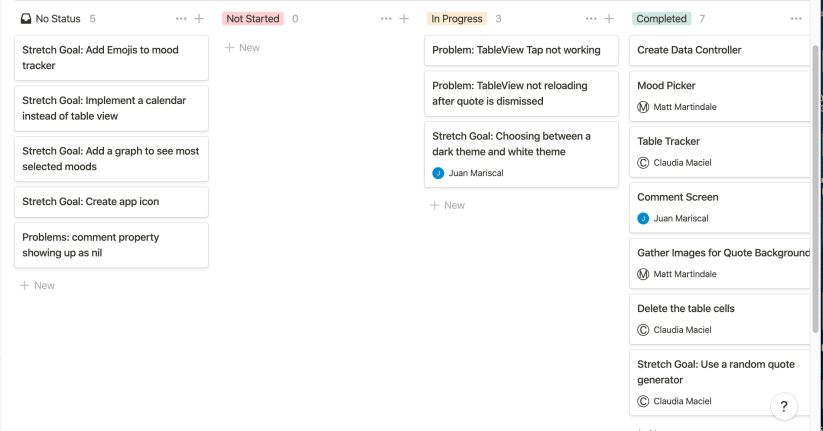
Task: Click the No Status count 5
Action: (x=92, y=19)
